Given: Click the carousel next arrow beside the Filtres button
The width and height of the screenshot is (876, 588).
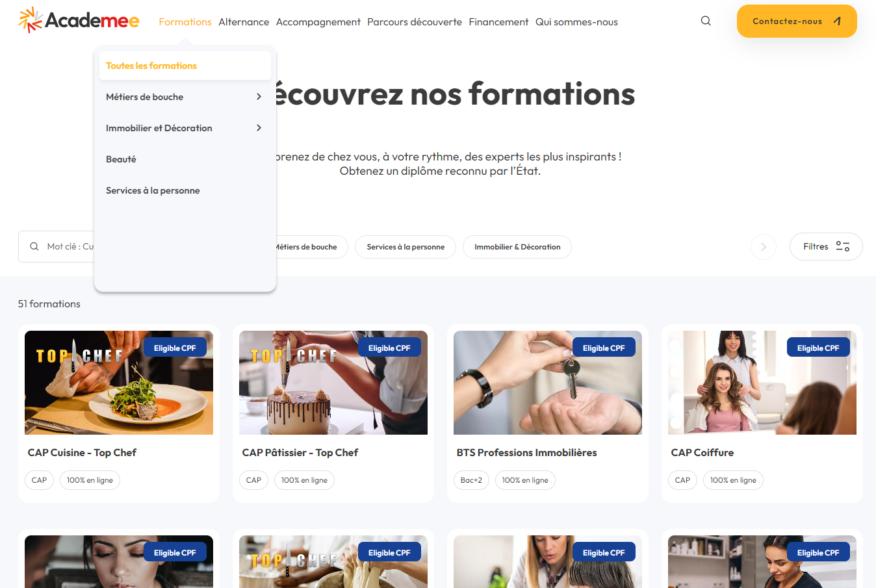Looking at the screenshot, I should click(764, 247).
